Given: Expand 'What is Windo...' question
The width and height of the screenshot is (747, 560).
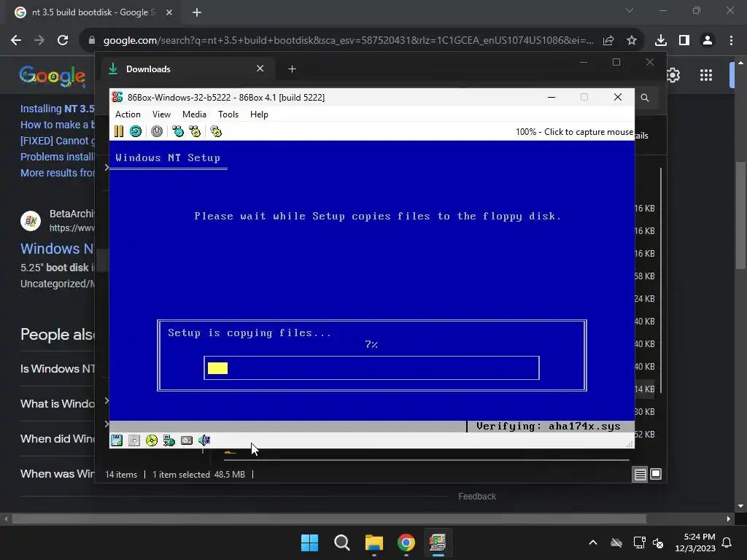Looking at the screenshot, I should [58, 404].
